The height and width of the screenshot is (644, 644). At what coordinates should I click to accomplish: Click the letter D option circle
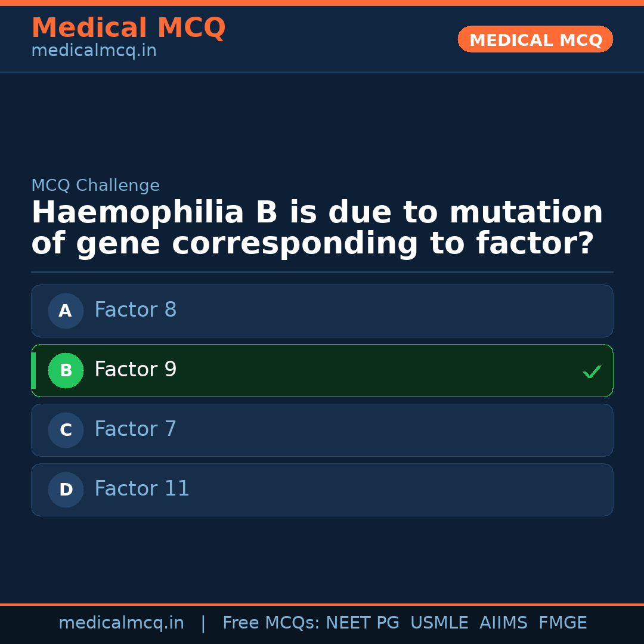(66, 490)
